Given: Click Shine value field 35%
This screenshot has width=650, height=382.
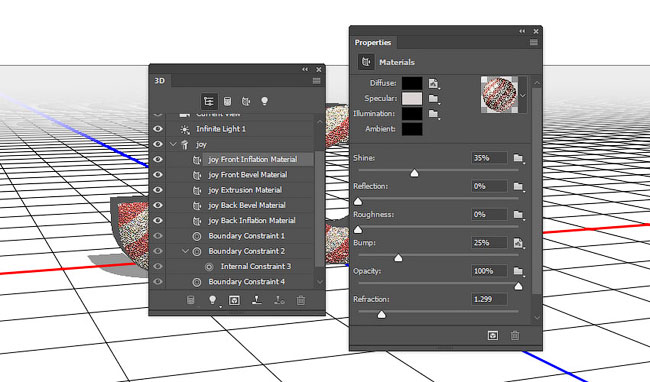Looking at the screenshot, I should 489,158.
